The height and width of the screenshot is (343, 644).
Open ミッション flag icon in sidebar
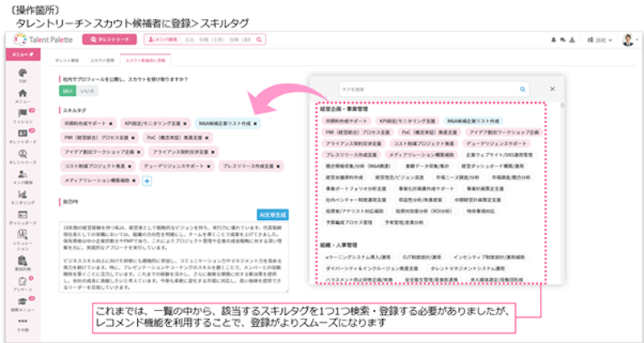pyautogui.click(x=23, y=114)
